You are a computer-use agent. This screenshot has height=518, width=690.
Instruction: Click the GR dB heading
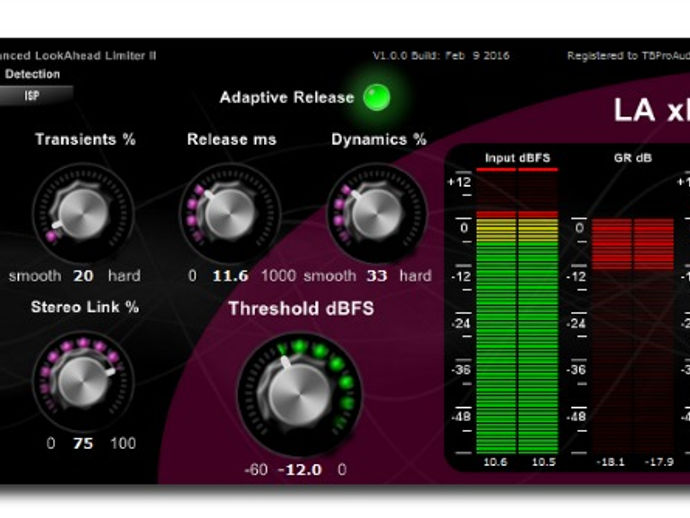point(633,158)
